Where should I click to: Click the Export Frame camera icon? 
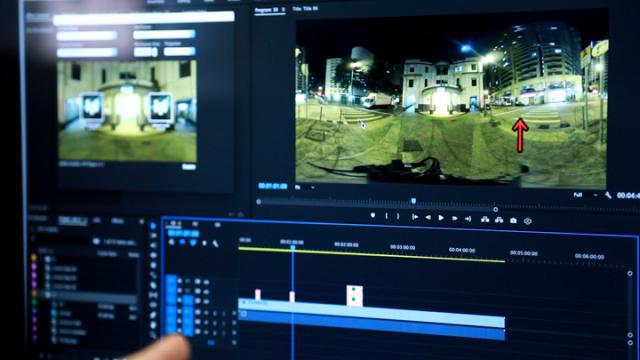click(x=513, y=220)
